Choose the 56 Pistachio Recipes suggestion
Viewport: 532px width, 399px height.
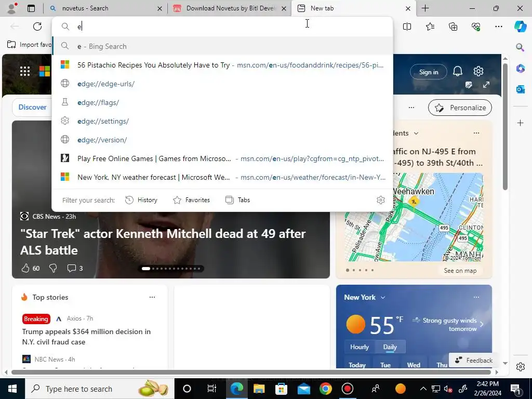(222, 65)
